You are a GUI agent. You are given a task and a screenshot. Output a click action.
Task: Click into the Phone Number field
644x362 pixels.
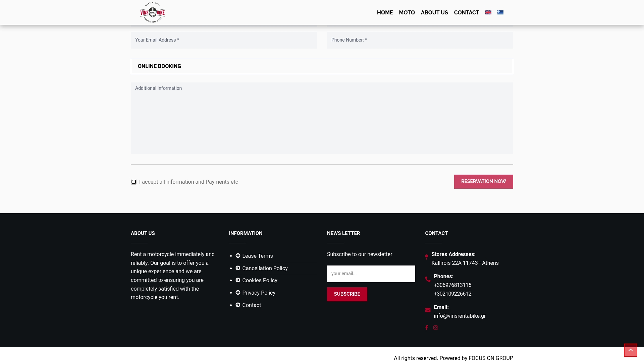coord(420,40)
